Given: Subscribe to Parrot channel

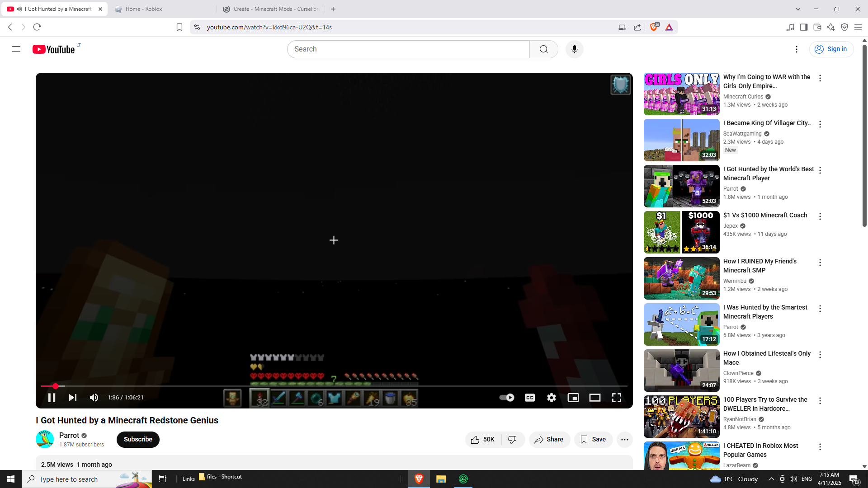Looking at the screenshot, I should (x=138, y=440).
